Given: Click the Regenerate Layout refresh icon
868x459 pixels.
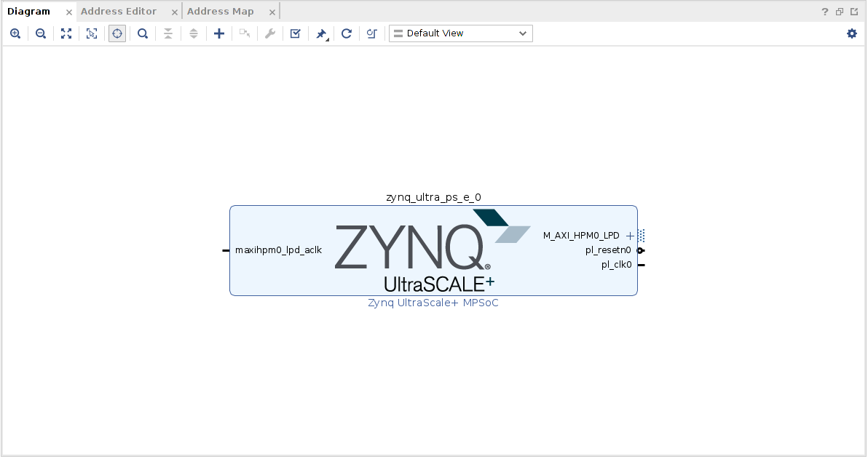Looking at the screenshot, I should [x=347, y=33].
